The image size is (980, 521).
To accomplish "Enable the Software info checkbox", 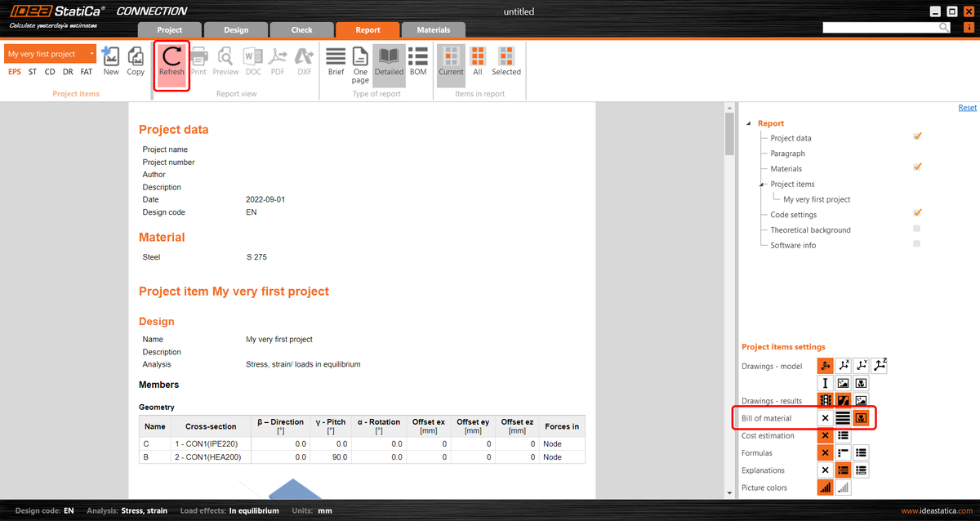I will tap(917, 244).
